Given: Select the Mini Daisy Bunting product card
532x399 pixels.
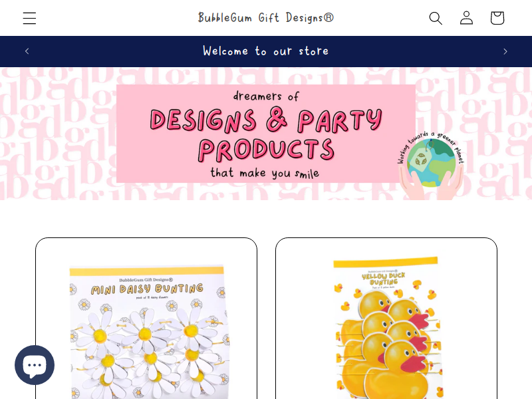Looking at the screenshot, I should (x=146, y=319).
